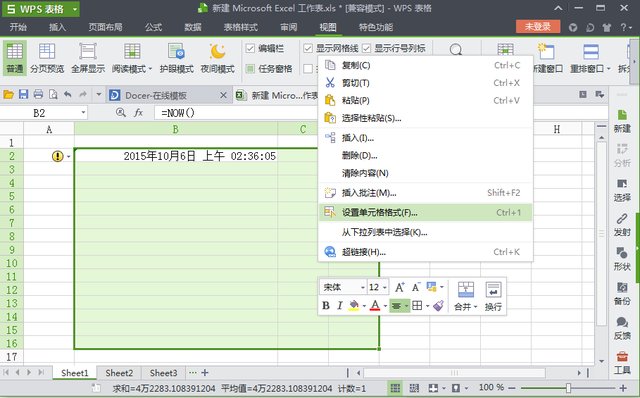Choose Clear Contents (清除内容) menu item
The image size is (640, 398).
coord(425,173)
